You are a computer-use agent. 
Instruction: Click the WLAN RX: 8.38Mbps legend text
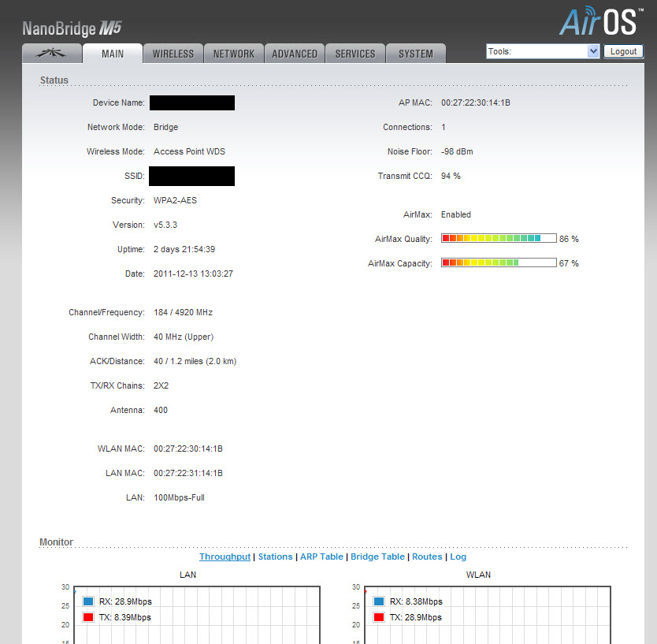click(416, 601)
